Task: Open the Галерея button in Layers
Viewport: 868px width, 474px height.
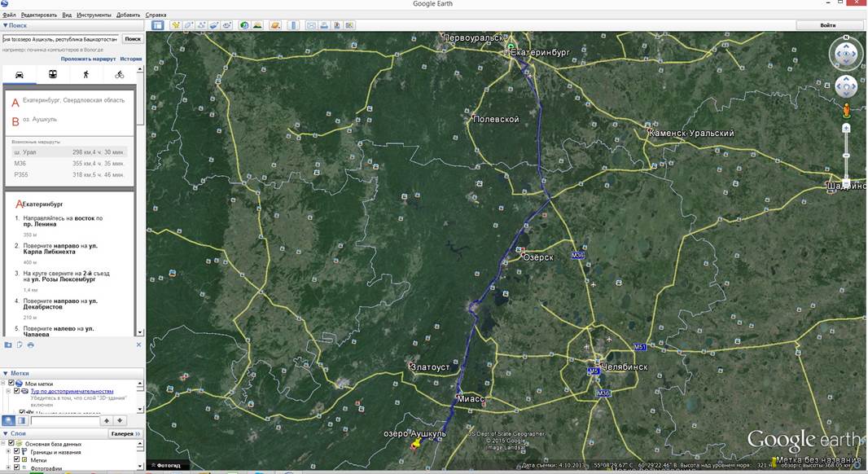Action: point(125,433)
